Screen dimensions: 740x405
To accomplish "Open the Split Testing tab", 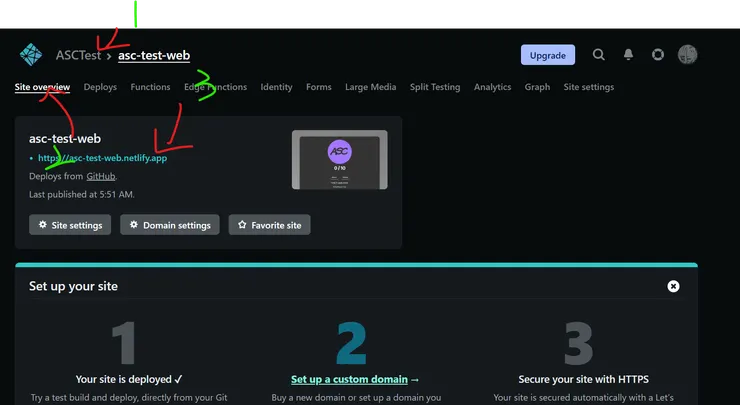I will (435, 87).
